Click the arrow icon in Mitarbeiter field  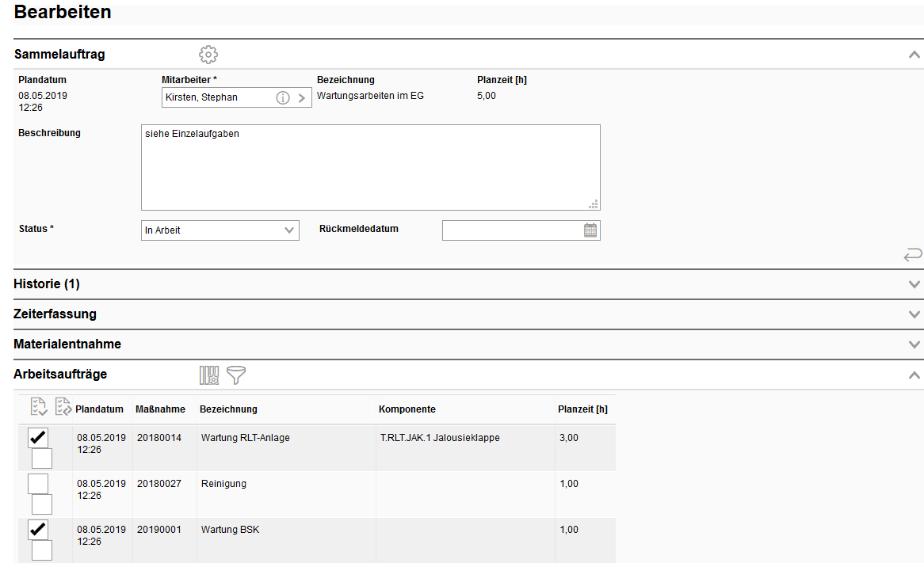pyautogui.click(x=302, y=98)
